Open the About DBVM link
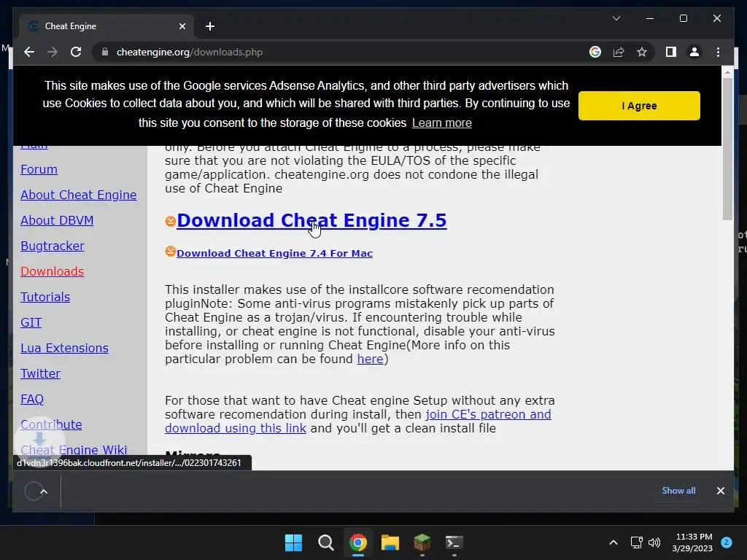Image resolution: width=747 pixels, height=560 pixels. point(57,220)
